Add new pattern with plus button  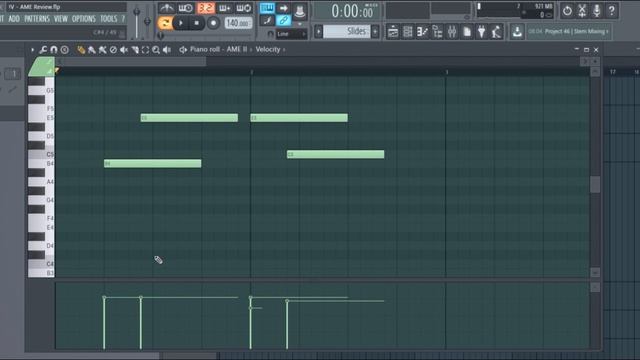click(x=375, y=31)
